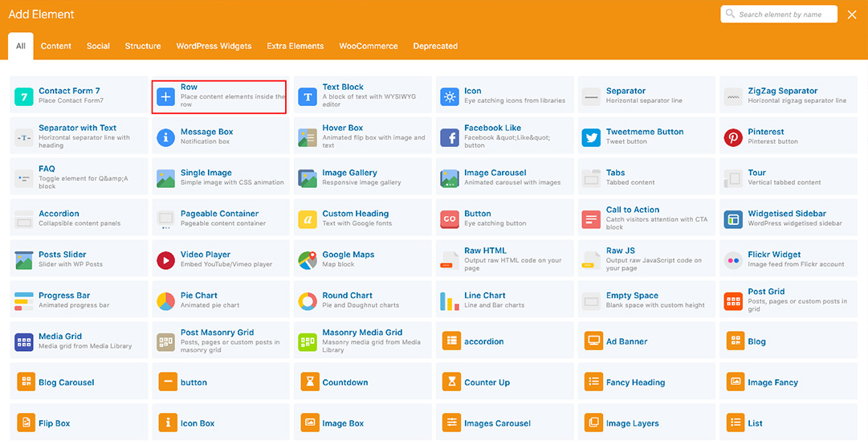
Task: Click the Round Chart doughnut icon
Action: 308,301
